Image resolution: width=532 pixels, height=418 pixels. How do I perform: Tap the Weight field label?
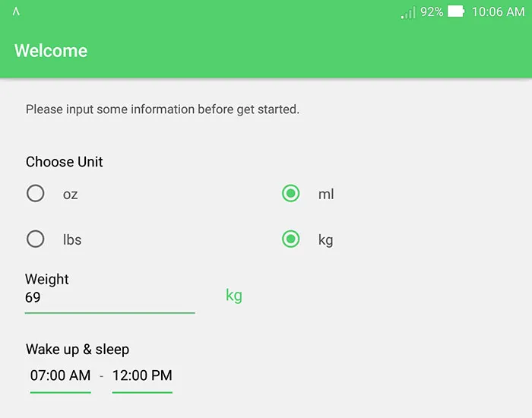(47, 279)
